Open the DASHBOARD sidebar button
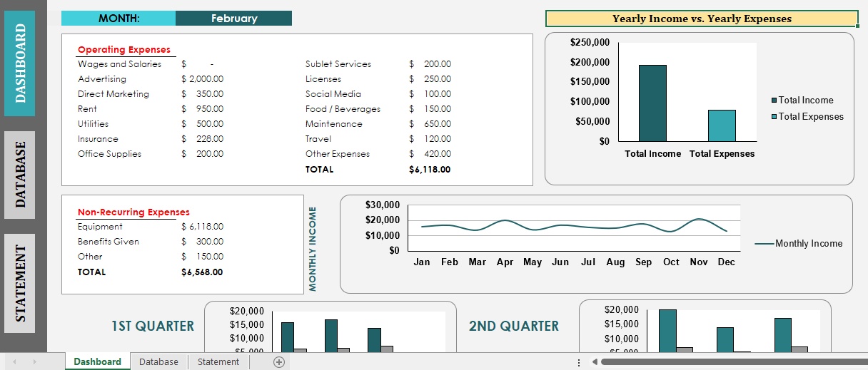The width and height of the screenshot is (868, 370). click(21, 63)
